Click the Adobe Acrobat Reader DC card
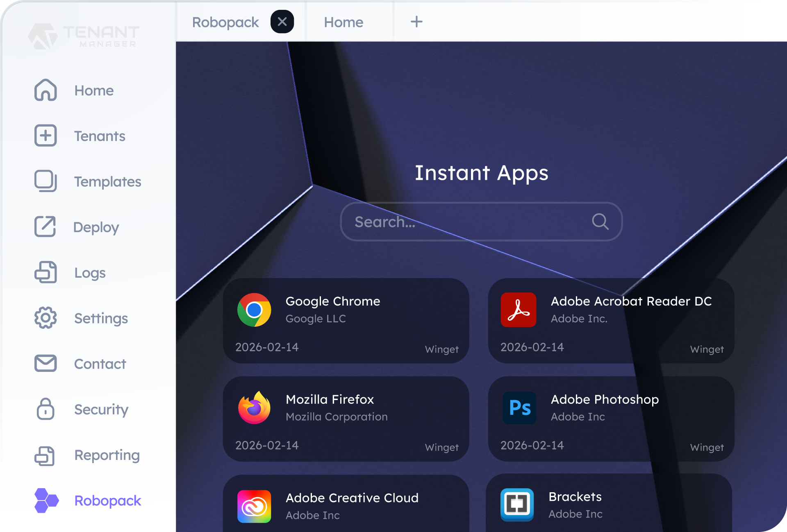The width and height of the screenshot is (787, 532). [x=611, y=321]
